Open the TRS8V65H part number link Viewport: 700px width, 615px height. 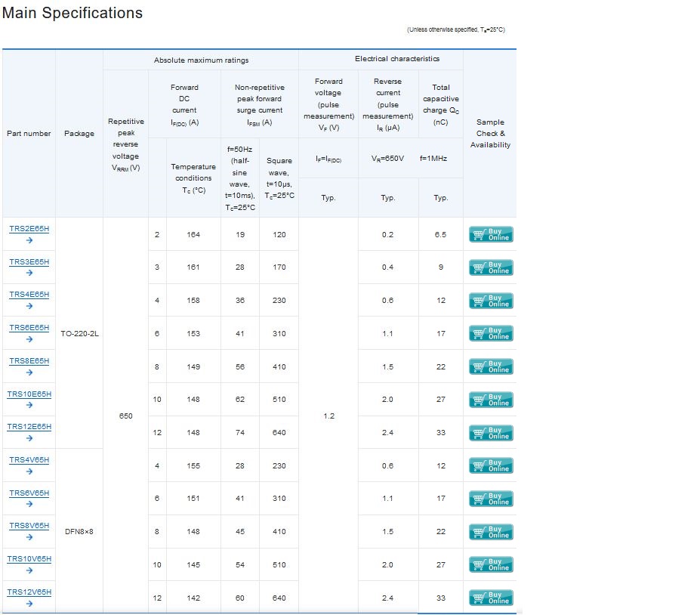pyautogui.click(x=29, y=526)
